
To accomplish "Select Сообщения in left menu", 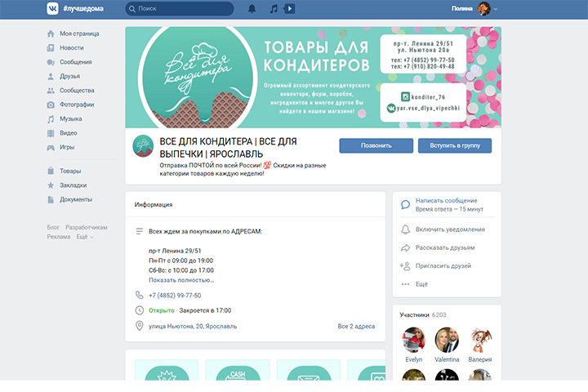I will click(x=76, y=62).
